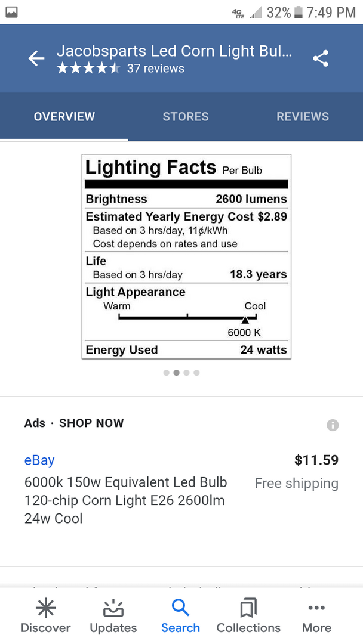Tap the star rating in header
Screen dimensions: 363x644
coord(88,69)
